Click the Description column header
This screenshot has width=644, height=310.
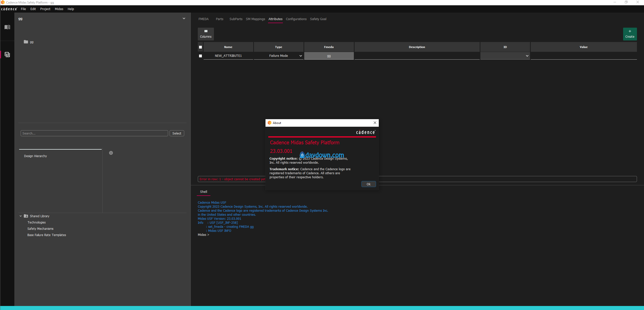coord(417,47)
